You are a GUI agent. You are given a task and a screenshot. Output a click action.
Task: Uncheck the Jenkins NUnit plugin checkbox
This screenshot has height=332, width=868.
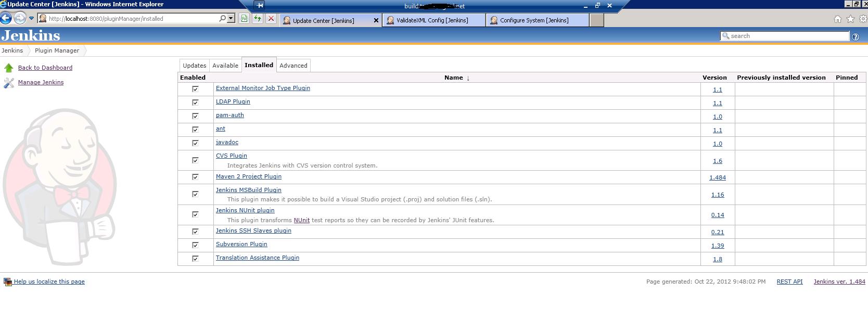[196, 214]
